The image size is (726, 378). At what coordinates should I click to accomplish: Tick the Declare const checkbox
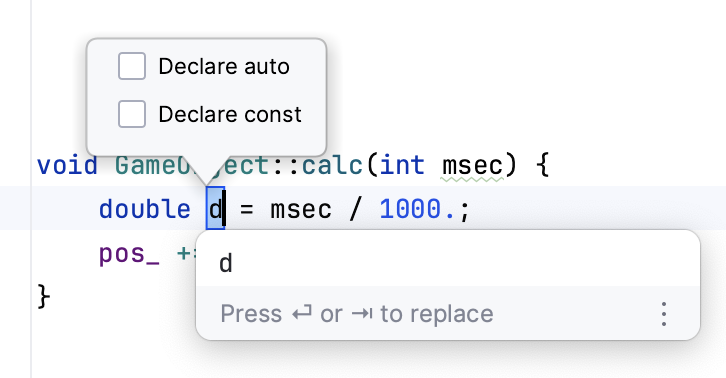132,114
